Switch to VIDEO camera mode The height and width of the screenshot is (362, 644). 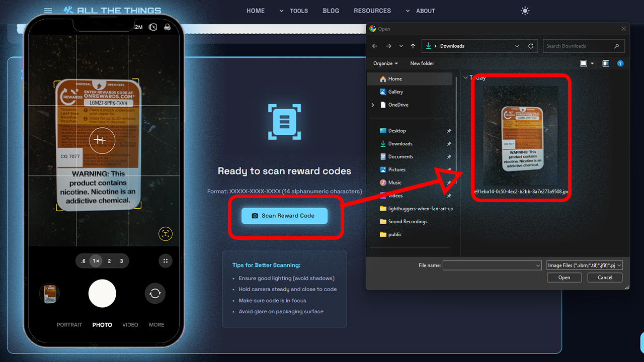pos(130,325)
